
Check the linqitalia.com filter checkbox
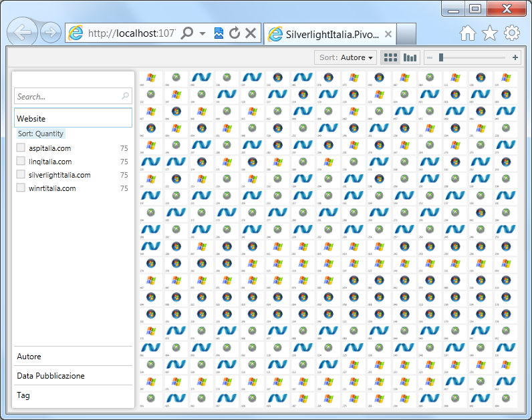coord(21,161)
